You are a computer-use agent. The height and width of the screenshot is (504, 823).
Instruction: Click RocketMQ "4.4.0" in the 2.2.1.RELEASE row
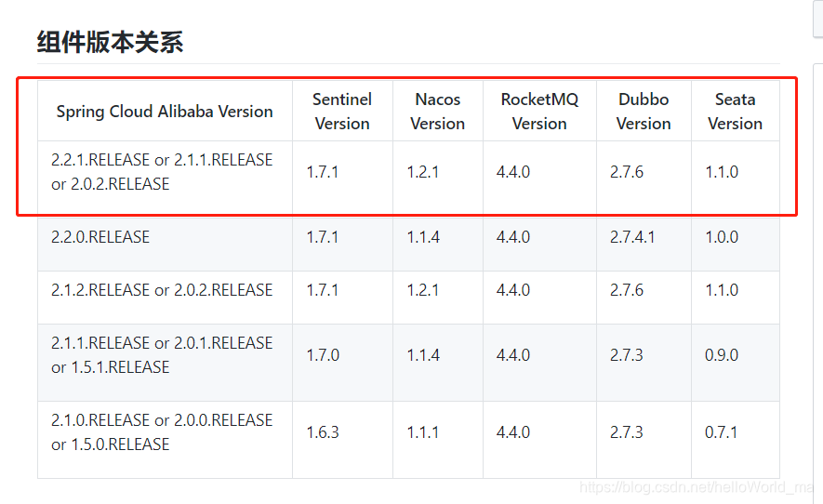pyautogui.click(x=512, y=172)
